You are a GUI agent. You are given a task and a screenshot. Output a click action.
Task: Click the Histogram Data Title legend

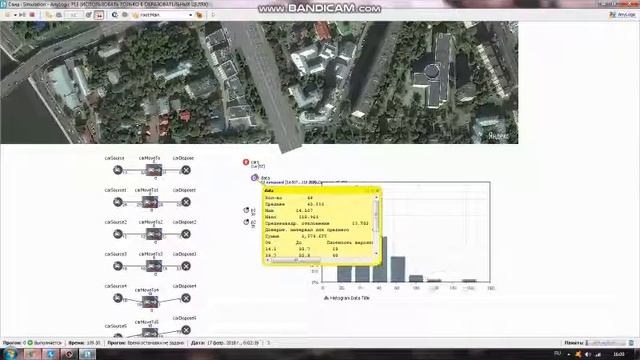tap(347, 298)
